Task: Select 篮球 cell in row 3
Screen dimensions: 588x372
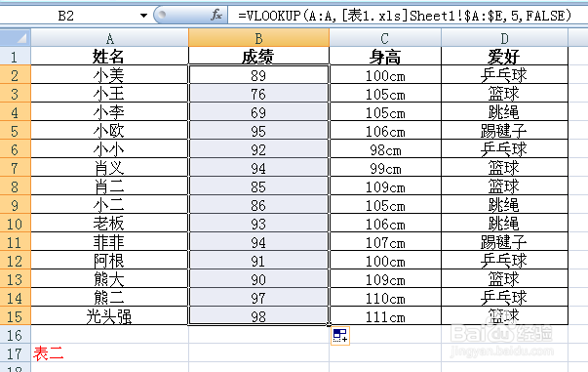Action: 505,93
